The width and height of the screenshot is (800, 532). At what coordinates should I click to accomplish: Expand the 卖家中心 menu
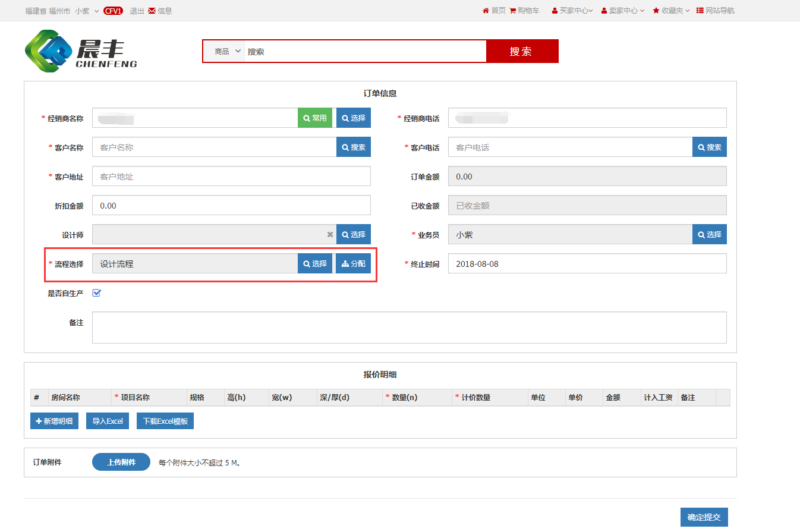[x=622, y=11]
